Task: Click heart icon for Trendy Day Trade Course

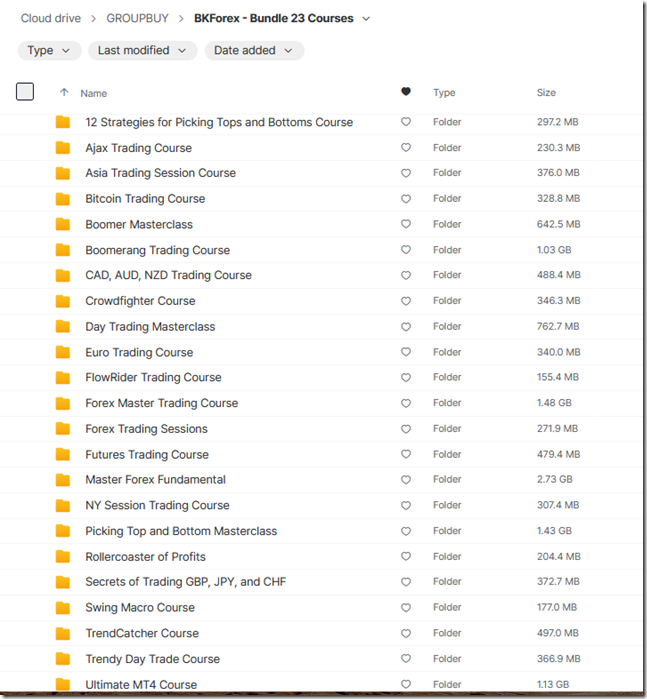Action: 406,658
